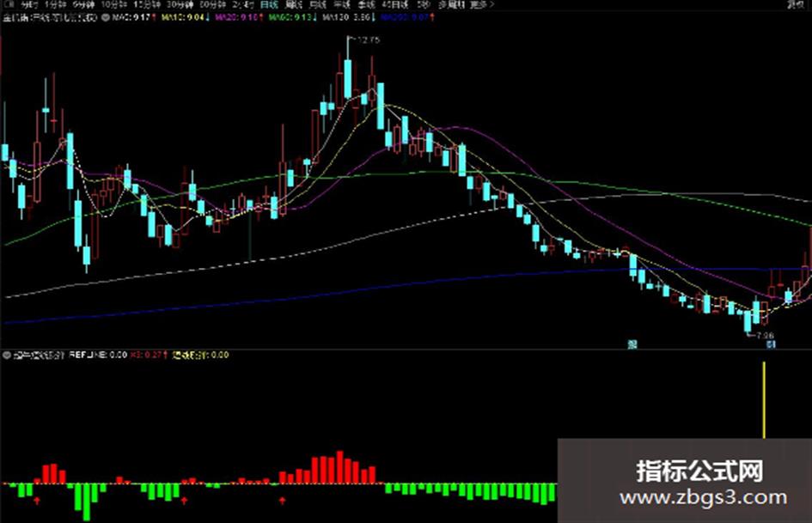Image resolution: width=812 pixels, height=523 pixels.
Task: Click the deepest green histogram bar
Action: 87,502
